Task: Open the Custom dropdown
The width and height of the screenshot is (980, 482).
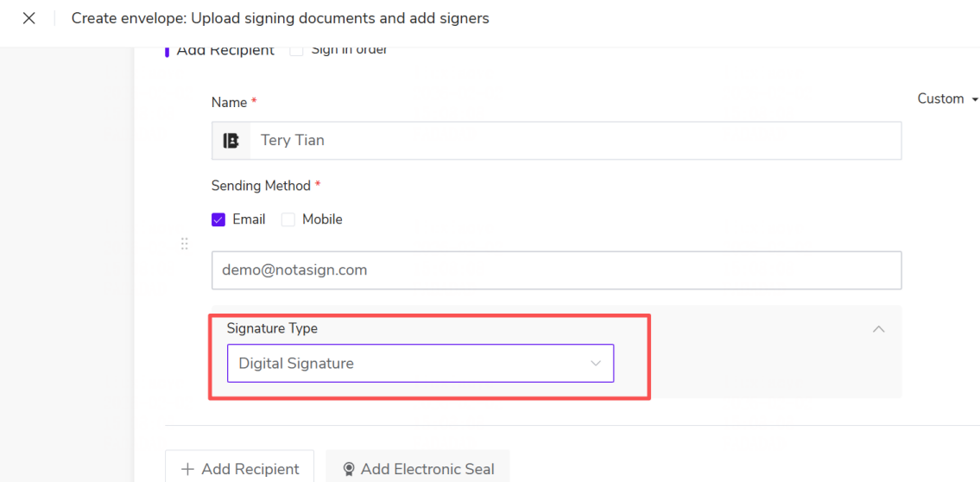Action: (x=945, y=98)
